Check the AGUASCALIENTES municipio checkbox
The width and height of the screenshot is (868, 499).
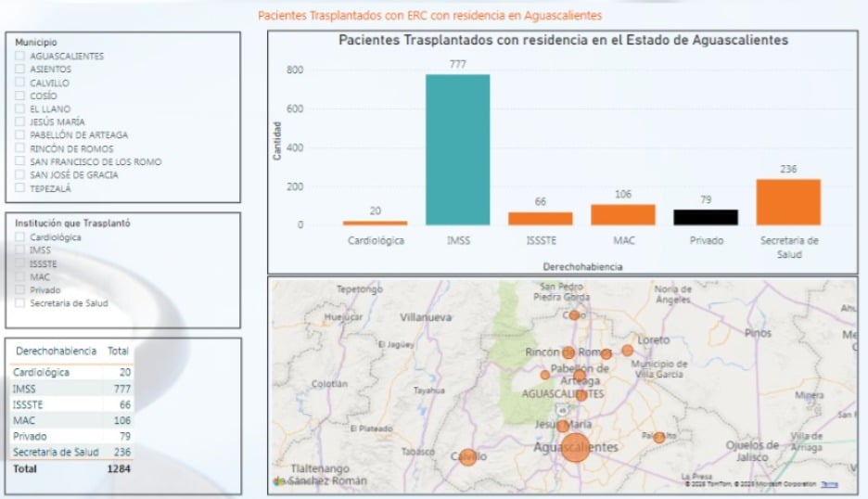19,57
